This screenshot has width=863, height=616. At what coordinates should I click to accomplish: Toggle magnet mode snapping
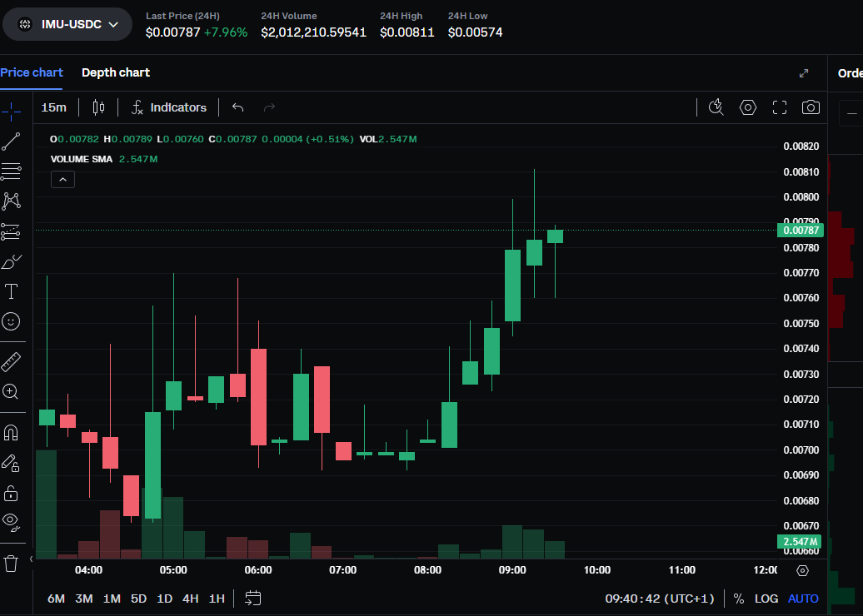coord(11,433)
